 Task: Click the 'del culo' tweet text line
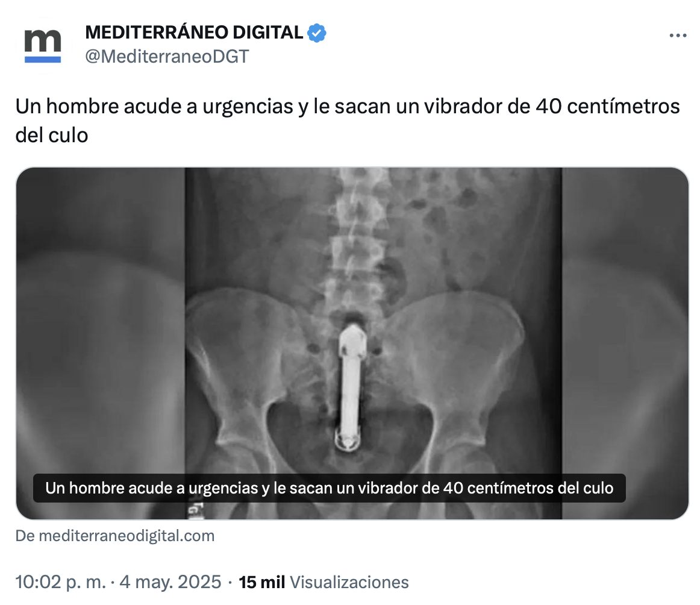tap(52, 136)
